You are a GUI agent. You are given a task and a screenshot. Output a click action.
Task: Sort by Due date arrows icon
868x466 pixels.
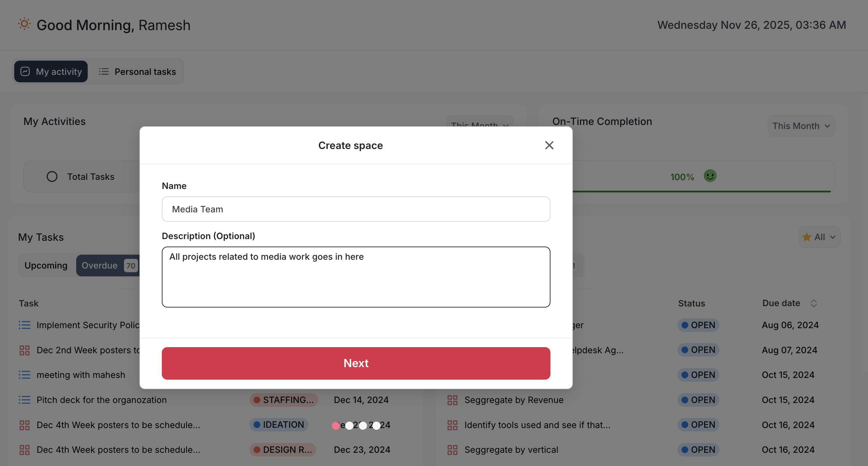[x=814, y=303]
